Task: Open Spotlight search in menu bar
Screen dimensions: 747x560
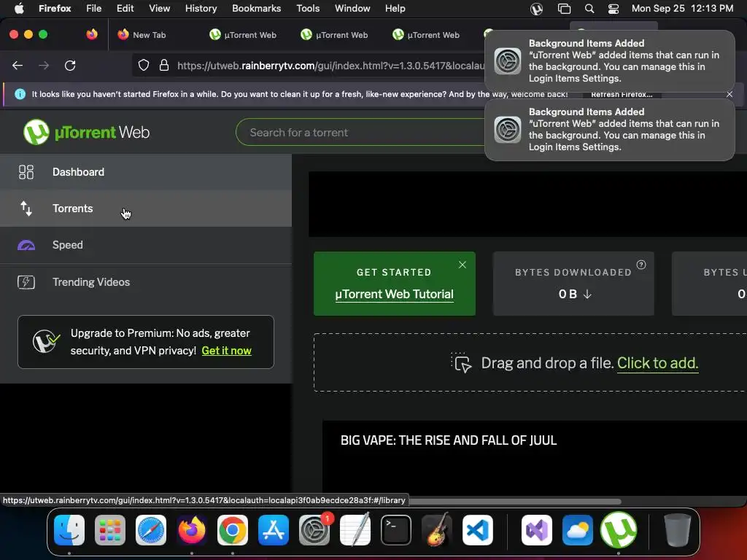Action: click(x=589, y=9)
